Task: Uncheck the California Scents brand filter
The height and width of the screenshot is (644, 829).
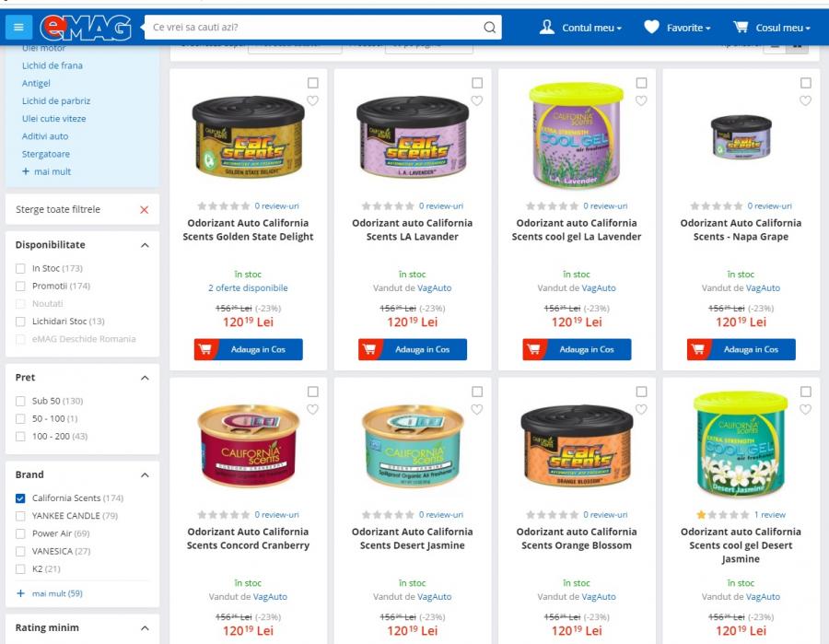Action: coord(20,498)
